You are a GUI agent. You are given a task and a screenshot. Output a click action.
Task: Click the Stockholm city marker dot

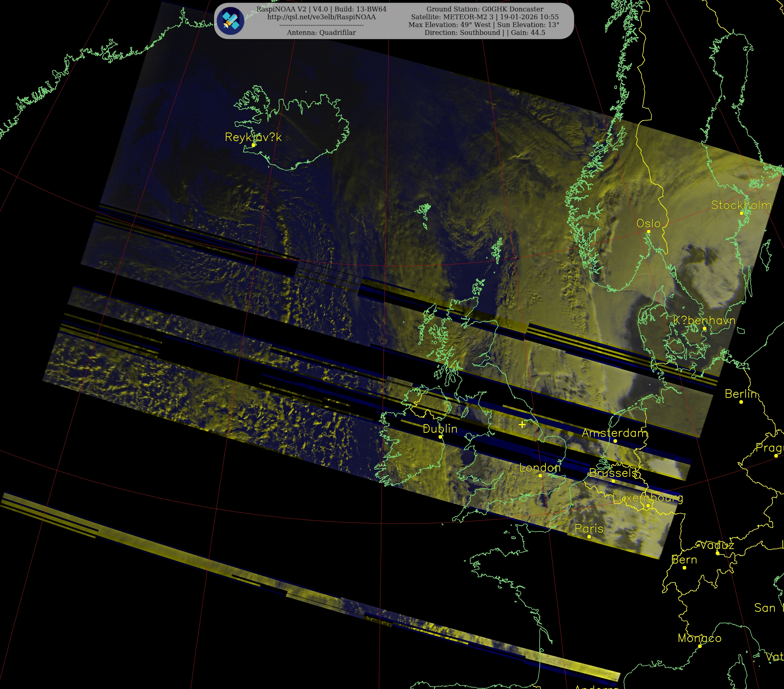click(x=741, y=213)
